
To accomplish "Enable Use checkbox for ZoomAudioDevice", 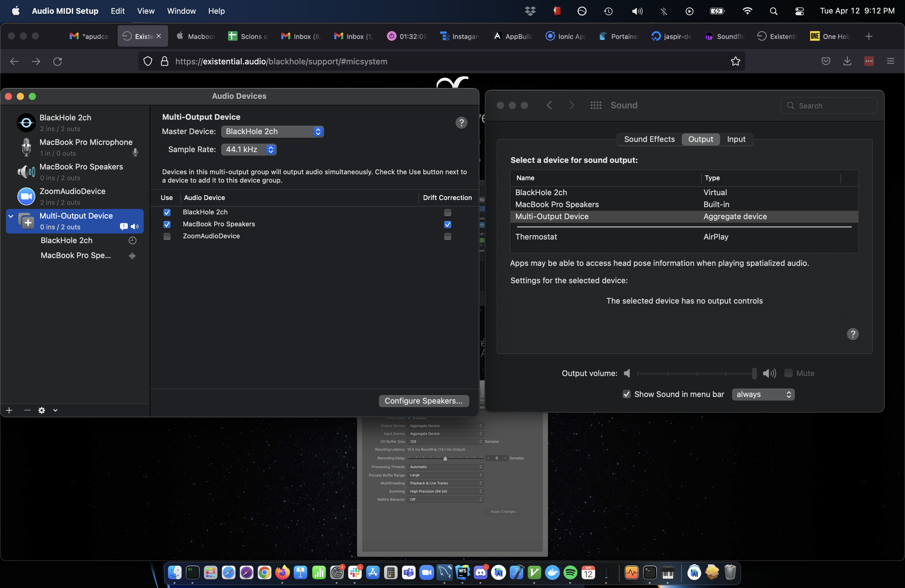I will 167,236.
